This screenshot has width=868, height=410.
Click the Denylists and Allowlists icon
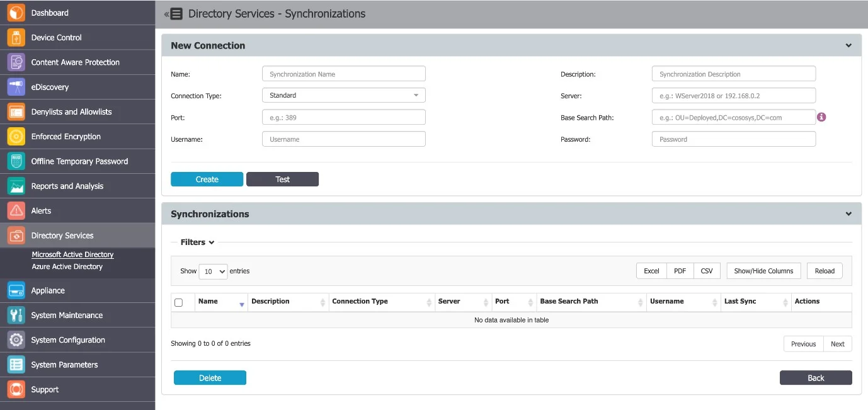tap(16, 111)
